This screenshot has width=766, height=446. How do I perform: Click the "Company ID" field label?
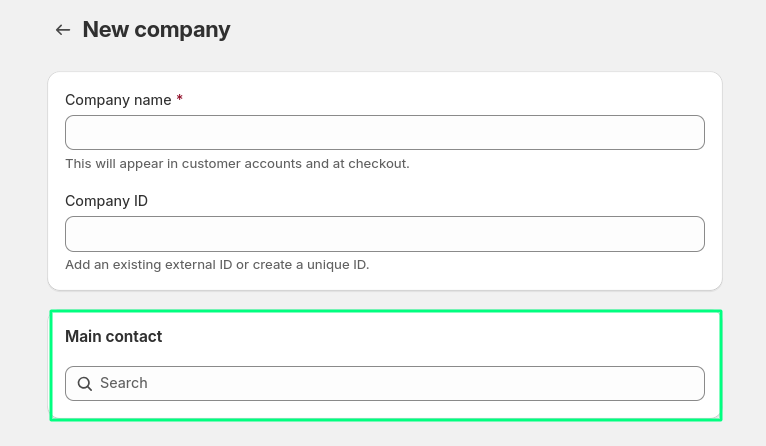[x=106, y=201]
